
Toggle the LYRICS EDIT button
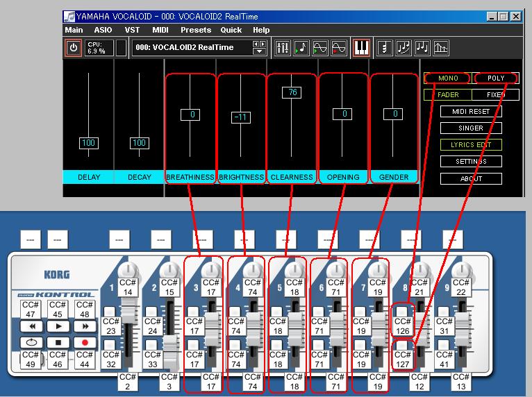[471, 145]
